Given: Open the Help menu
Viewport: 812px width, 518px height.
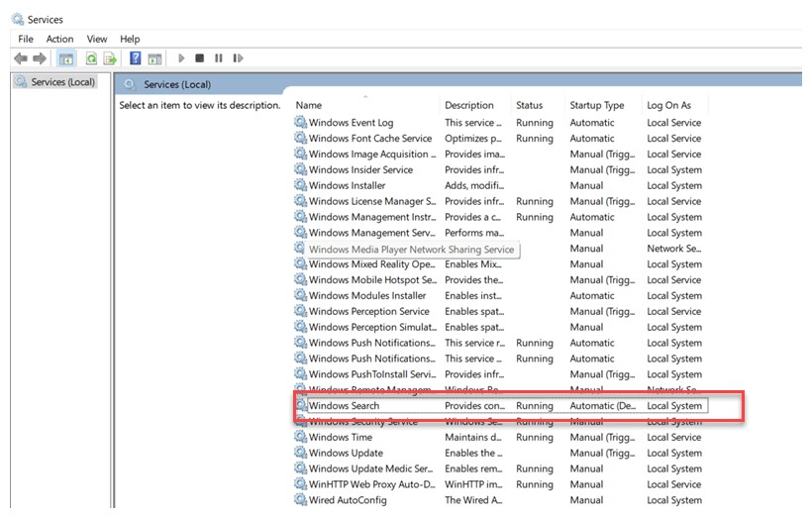Looking at the screenshot, I should click(130, 39).
